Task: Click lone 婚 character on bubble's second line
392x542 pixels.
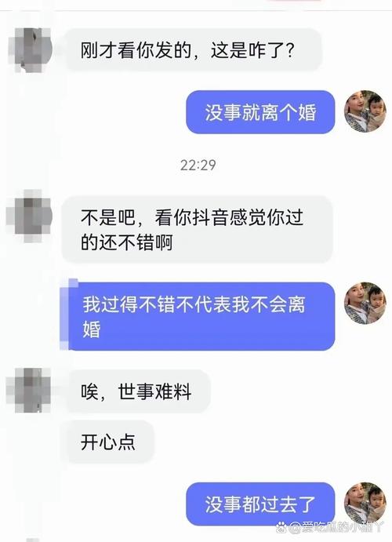Action: tap(91, 329)
